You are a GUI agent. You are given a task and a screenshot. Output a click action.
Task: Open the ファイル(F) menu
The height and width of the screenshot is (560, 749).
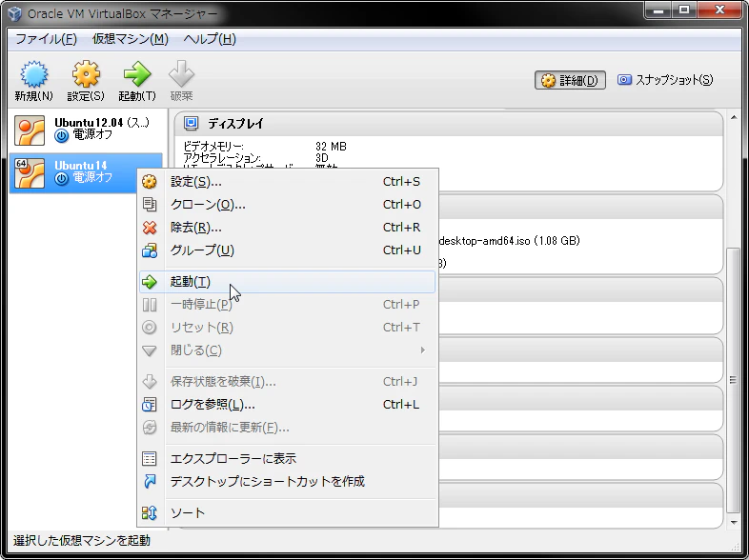pyautogui.click(x=46, y=39)
